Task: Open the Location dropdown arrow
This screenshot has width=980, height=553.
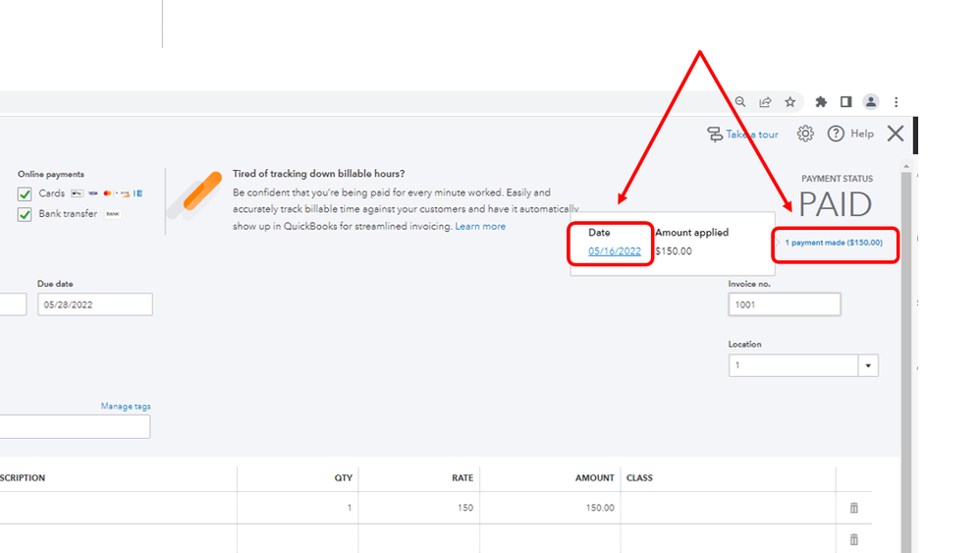Action: (x=868, y=365)
